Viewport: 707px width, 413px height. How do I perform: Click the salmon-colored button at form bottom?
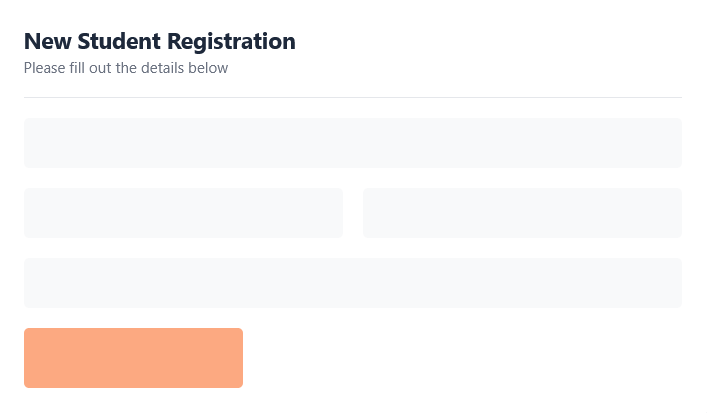pos(133,358)
